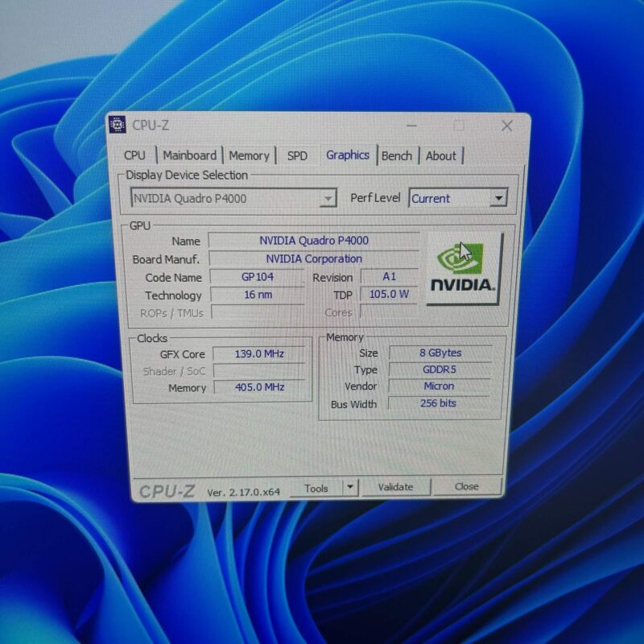Switch to the CPU tab
Screen dimensions: 644x644
[x=134, y=155]
